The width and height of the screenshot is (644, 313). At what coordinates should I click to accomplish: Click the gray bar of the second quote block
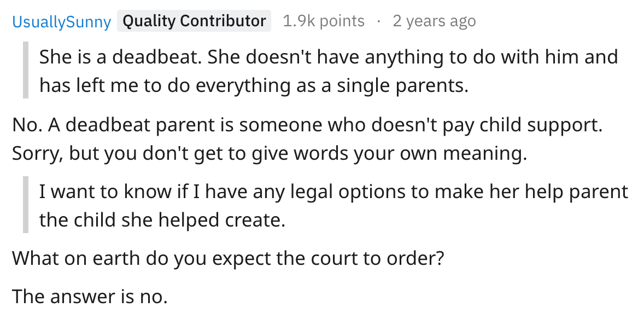click(x=26, y=205)
